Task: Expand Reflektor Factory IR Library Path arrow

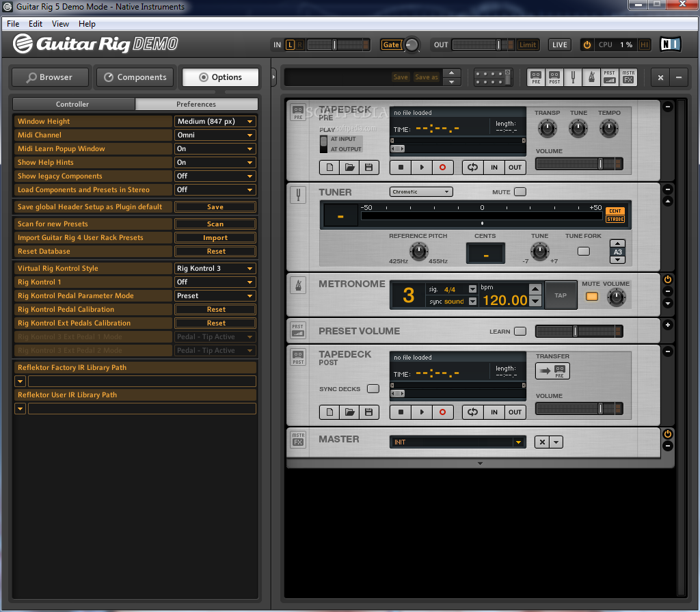Action: click(x=20, y=382)
